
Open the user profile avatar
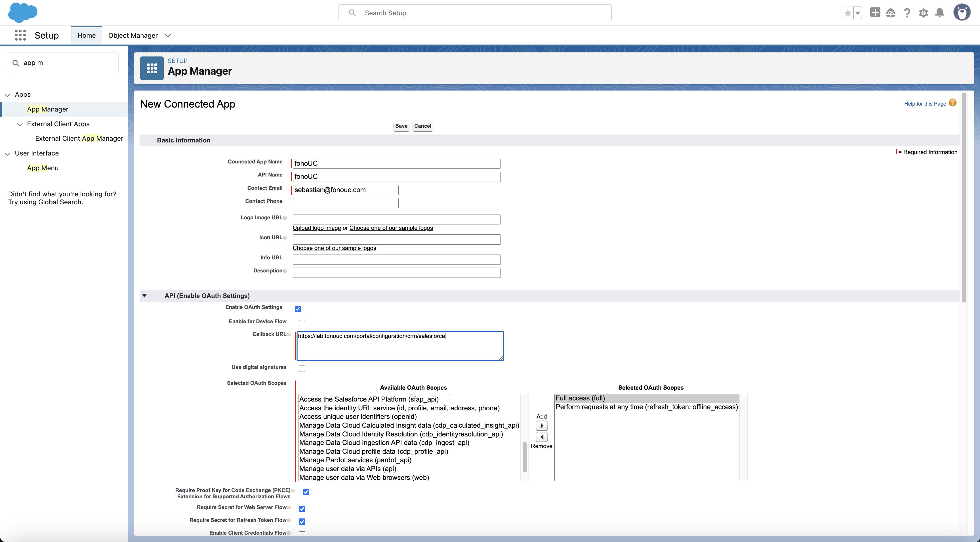[x=962, y=12]
